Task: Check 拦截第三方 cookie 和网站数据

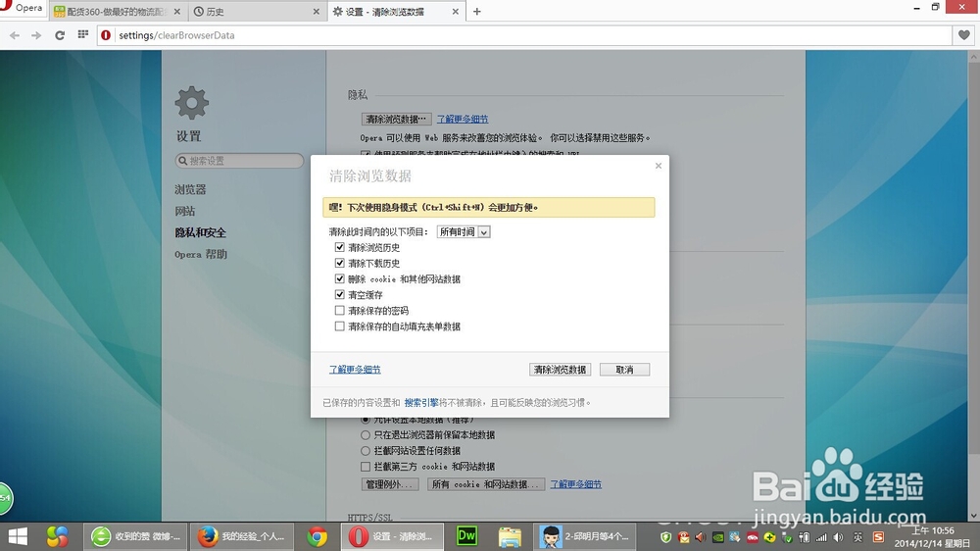Action: point(366,466)
